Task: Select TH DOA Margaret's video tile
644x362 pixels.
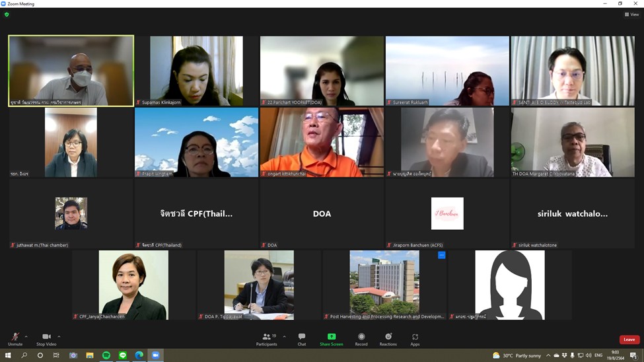Action: coord(573,142)
